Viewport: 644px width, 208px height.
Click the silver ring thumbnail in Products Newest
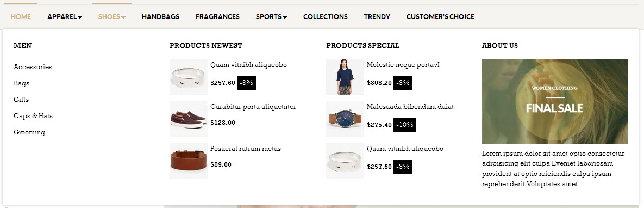pyautogui.click(x=189, y=77)
